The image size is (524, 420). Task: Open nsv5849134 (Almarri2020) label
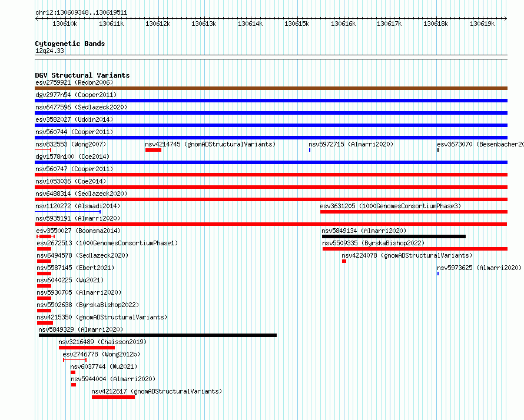(364, 231)
